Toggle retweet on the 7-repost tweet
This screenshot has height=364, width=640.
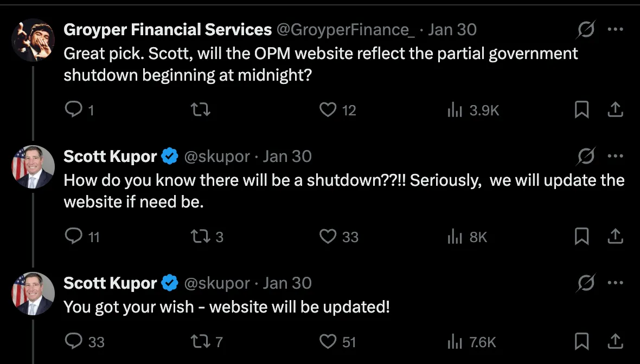[201, 342]
